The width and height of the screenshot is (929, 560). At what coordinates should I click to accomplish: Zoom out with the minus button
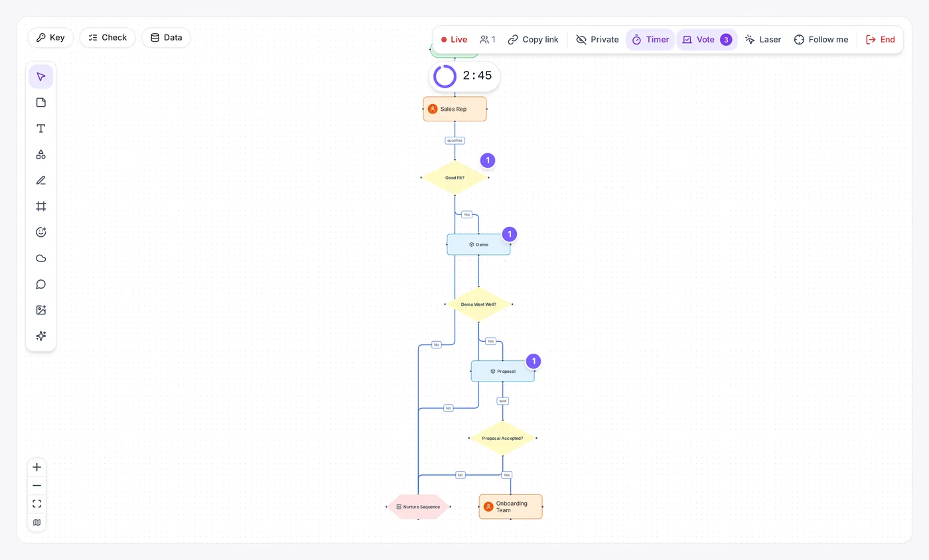pos(37,486)
